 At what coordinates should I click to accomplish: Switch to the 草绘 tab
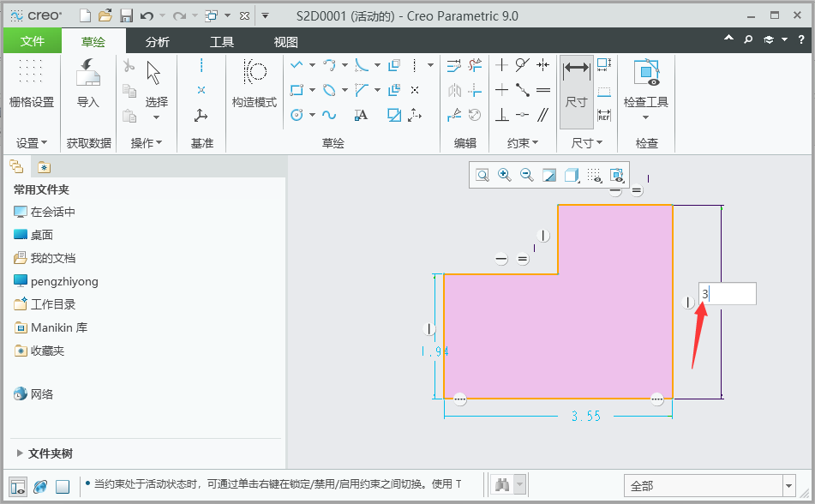93,42
